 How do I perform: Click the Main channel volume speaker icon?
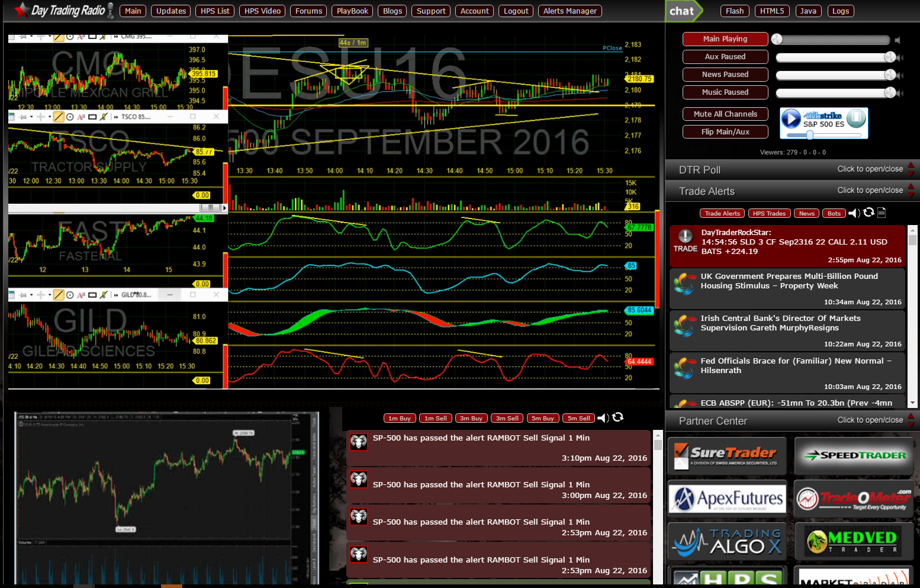coord(898,40)
